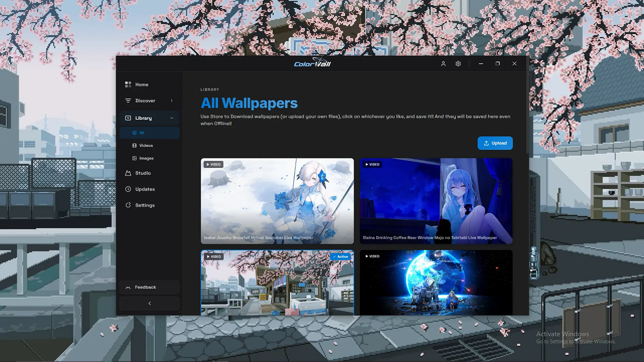The image size is (644, 362).
Task: Select the Elaina Drinking Coffee wallpaper thumbnail
Action: [436, 201]
